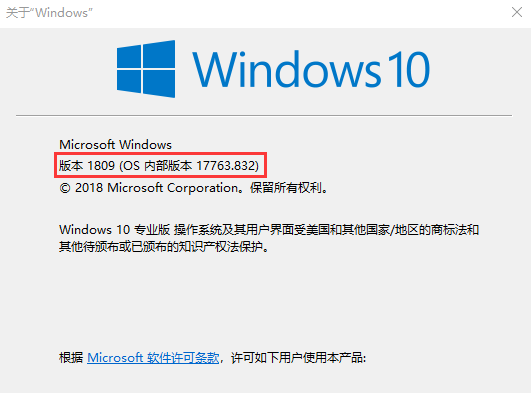Click the 许可如下用户使用本产品 text

pos(297,357)
